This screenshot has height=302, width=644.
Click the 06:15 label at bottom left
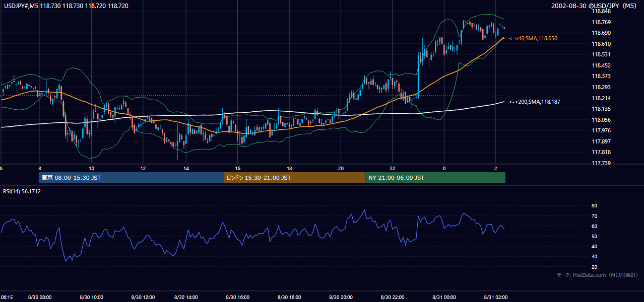(x=7, y=297)
